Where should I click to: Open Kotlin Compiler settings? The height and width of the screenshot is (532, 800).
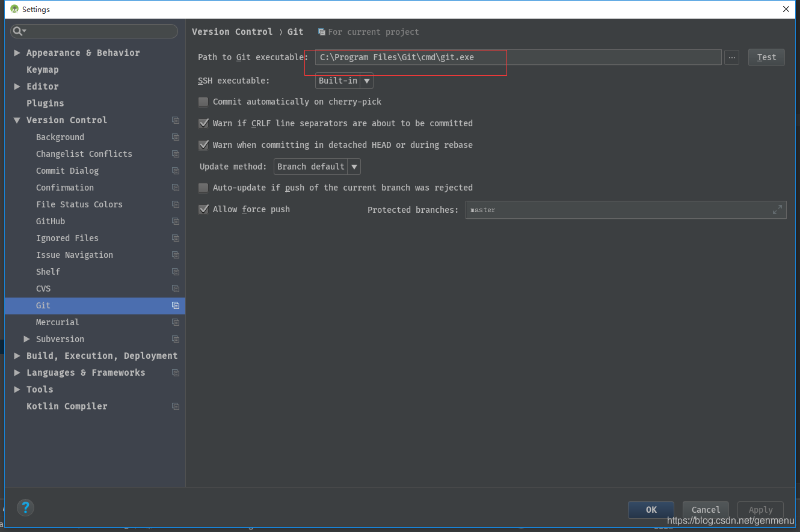[67, 406]
